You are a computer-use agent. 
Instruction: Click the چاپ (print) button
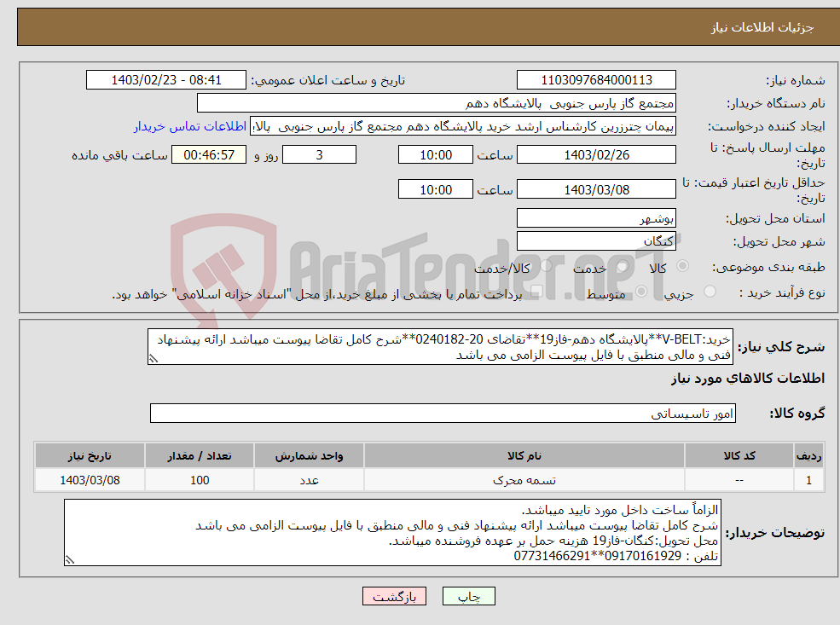tap(469, 596)
